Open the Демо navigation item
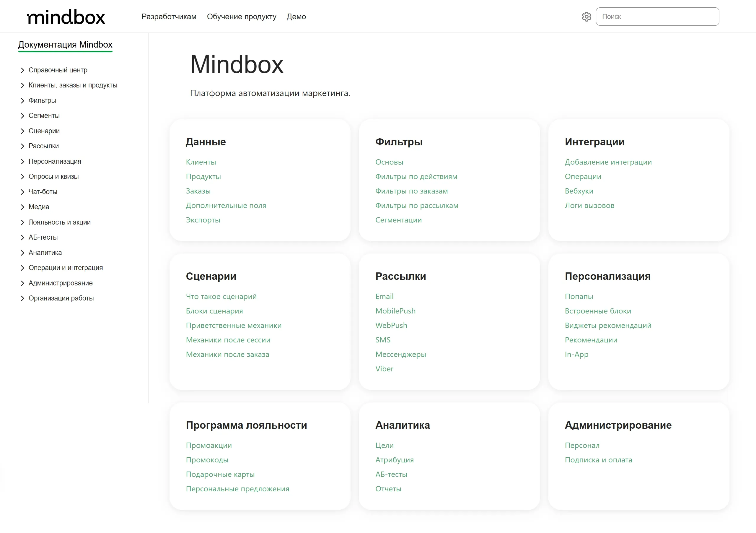The image size is (756, 533). (296, 17)
